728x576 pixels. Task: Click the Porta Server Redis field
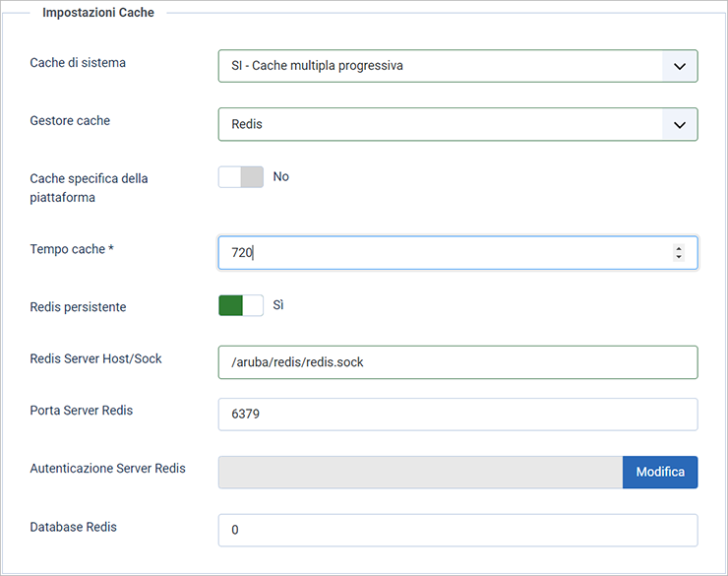click(457, 415)
